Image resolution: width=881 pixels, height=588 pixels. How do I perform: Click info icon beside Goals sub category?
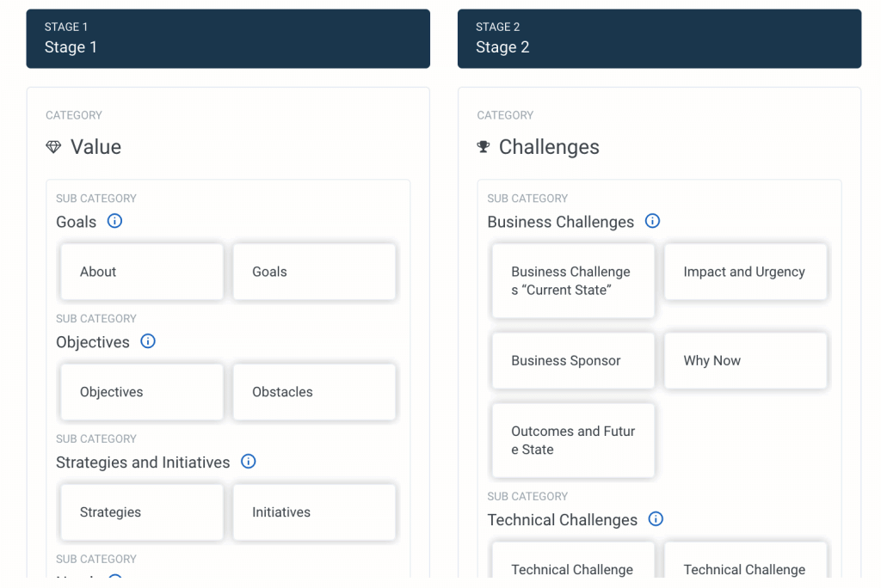pyautogui.click(x=114, y=221)
